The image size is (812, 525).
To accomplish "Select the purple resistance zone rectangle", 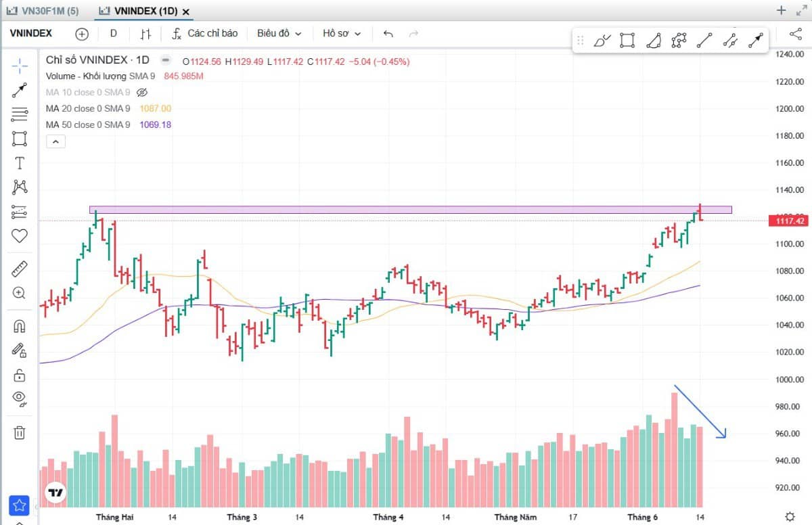I will [410, 210].
